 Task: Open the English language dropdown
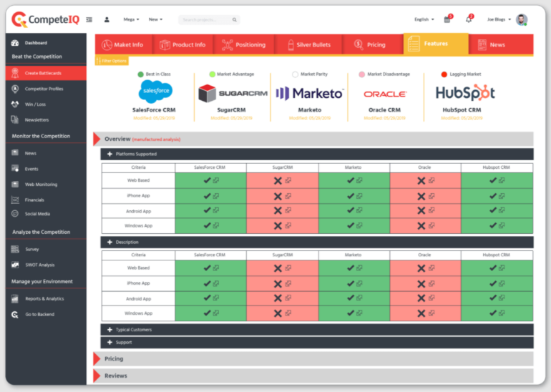pos(424,19)
